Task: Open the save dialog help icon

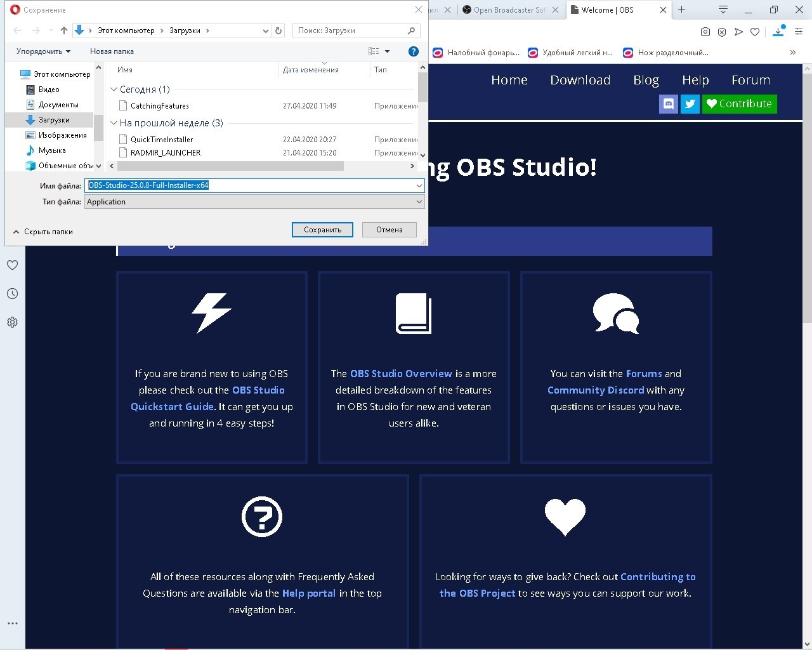Action: [x=414, y=51]
